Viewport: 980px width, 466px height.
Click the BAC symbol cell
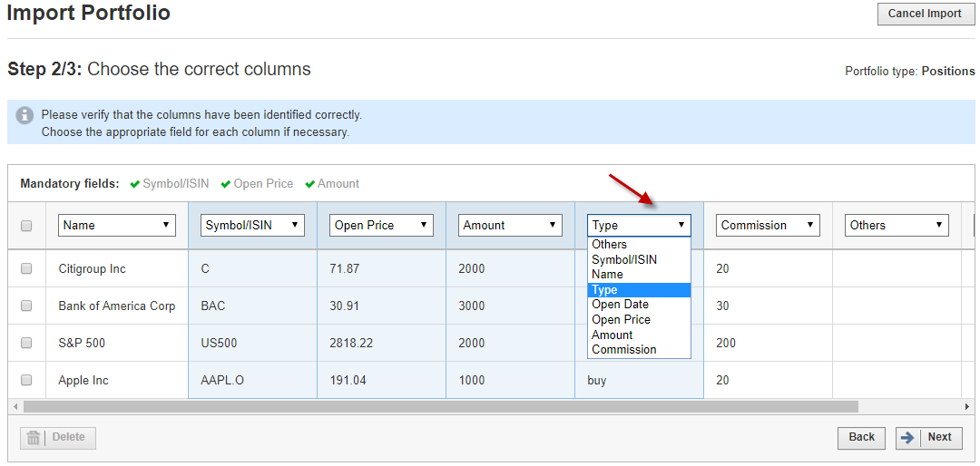(x=252, y=306)
